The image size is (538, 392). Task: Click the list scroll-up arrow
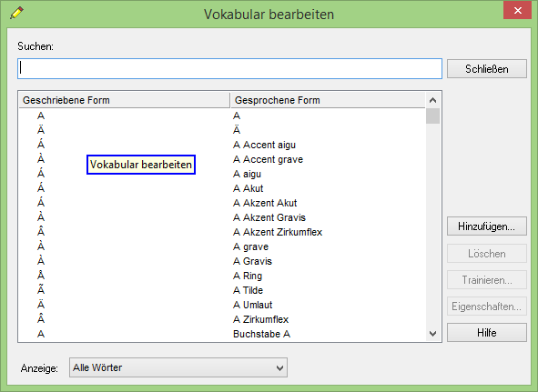click(432, 100)
